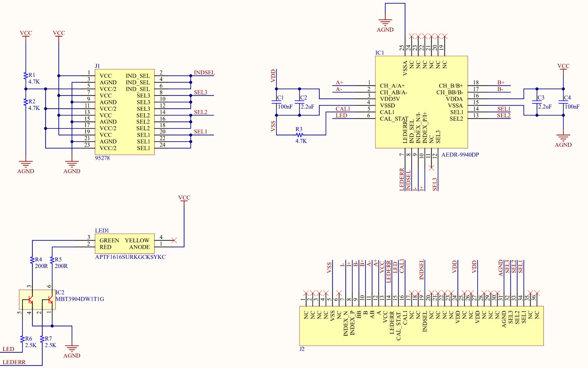Select resistor R2 symbol
The height and width of the screenshot is (368, 588).
pyautogui.click(x=26, y=102)
